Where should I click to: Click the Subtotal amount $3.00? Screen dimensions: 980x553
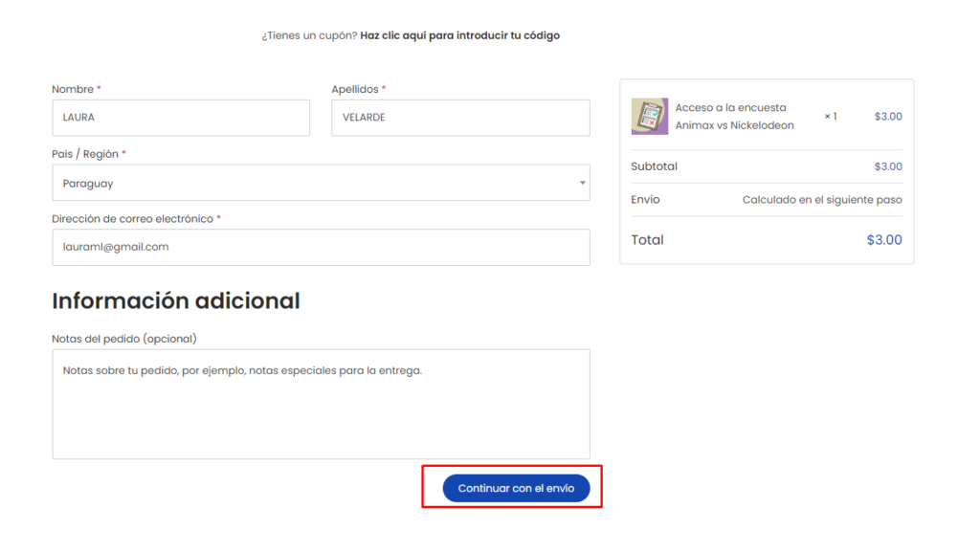click(x=887, y=166)
